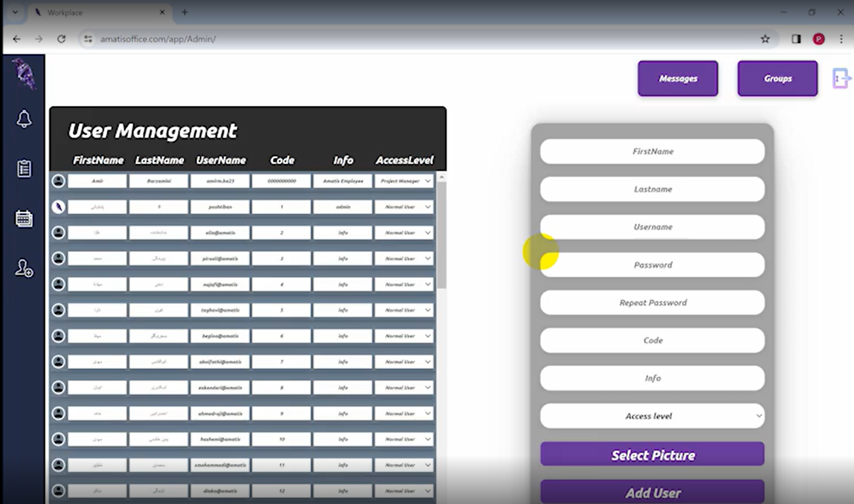Open notifications bell in sidebar
This screenshot has height=504, width=854.
24,119
